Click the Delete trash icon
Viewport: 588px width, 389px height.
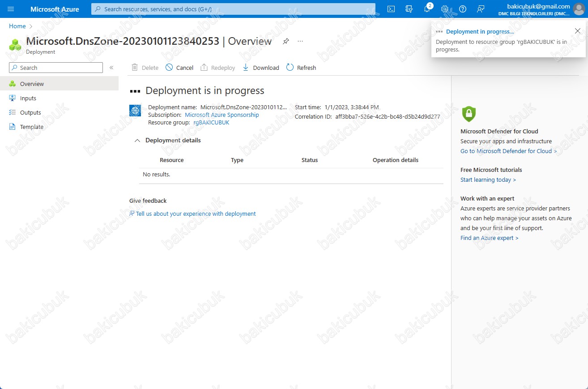(135, 68)
